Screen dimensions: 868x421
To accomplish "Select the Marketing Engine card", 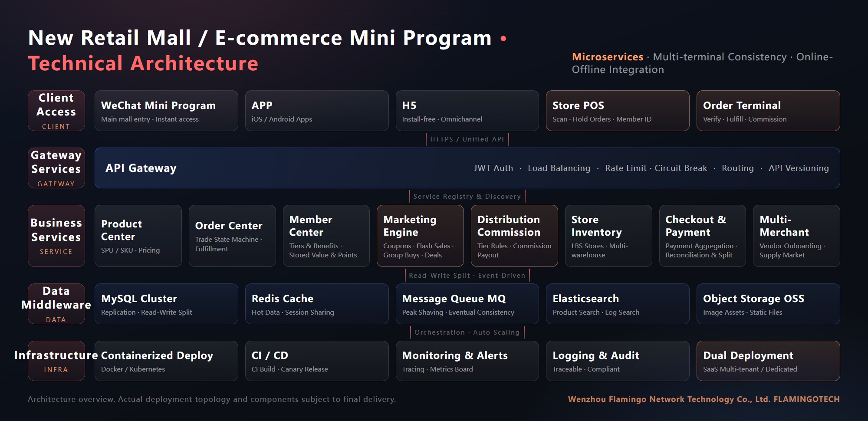I will pyautogui.click(x=420, y=236).
